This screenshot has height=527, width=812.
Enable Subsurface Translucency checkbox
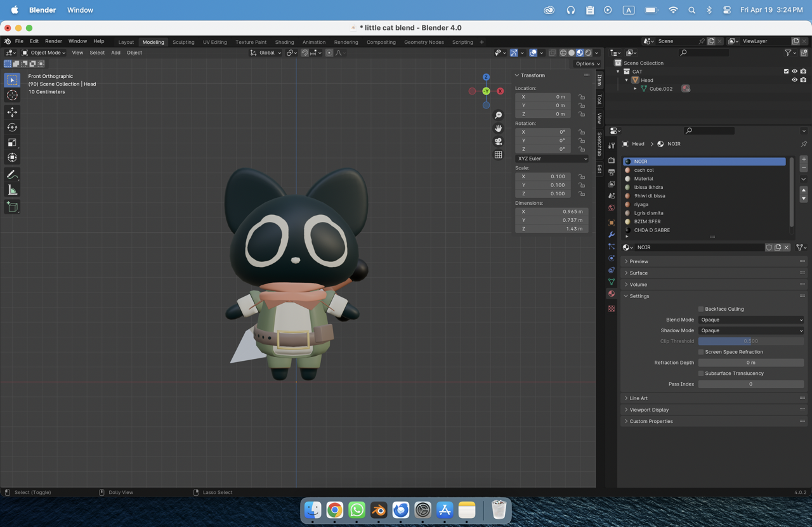click(701, 374)
